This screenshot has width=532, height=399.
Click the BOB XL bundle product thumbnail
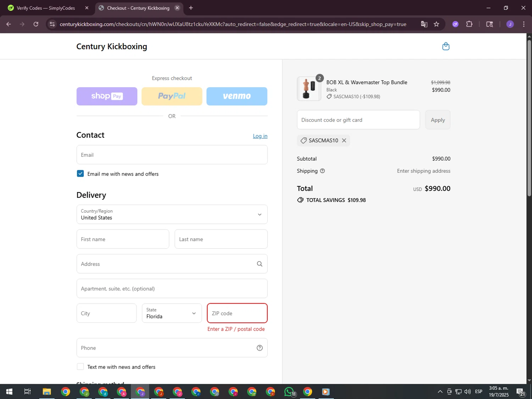click(x=309, y=89)
